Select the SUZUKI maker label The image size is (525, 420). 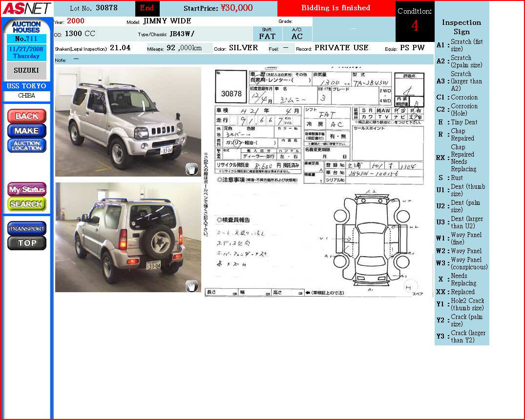tap(26, 70)
